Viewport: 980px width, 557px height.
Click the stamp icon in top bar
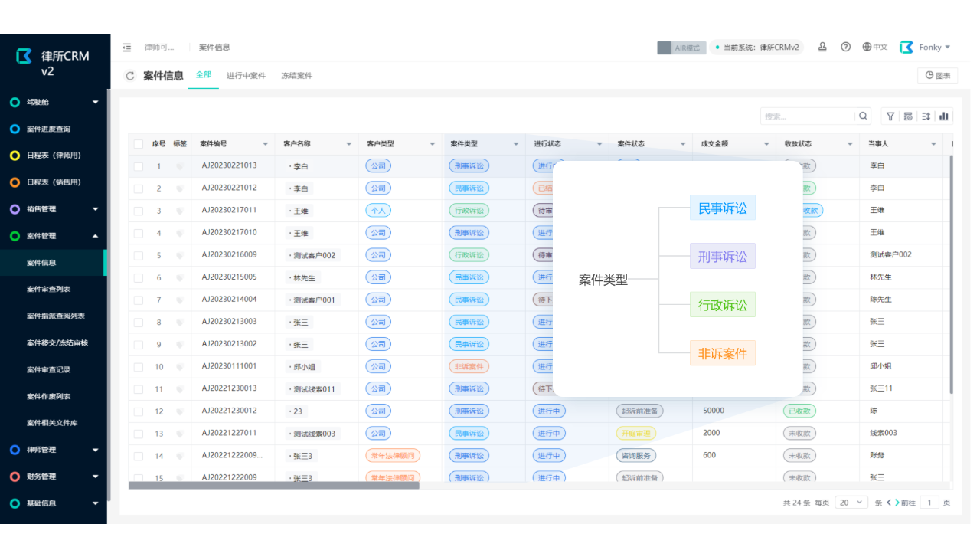coord(822,47)
